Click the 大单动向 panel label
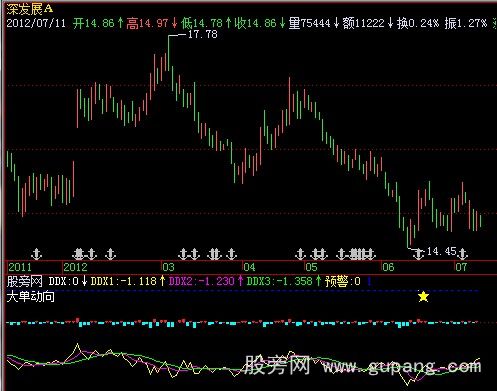This screenshot has height=391, width=497. 31,296
